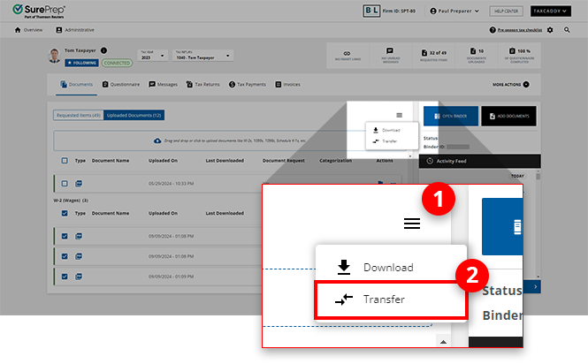Open the Tax Year 2023 dropdown
The width and height of the screenshot is (588, 364).
[150, 57]
